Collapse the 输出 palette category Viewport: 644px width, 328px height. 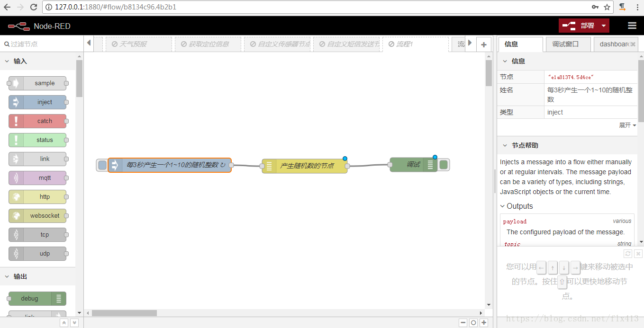click(x=38, y=276)
